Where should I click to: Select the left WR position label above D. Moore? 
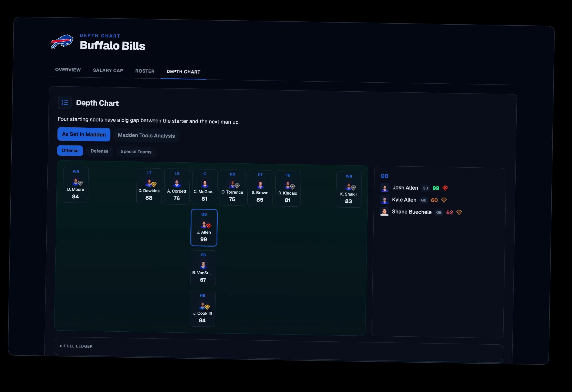(76, 172)
